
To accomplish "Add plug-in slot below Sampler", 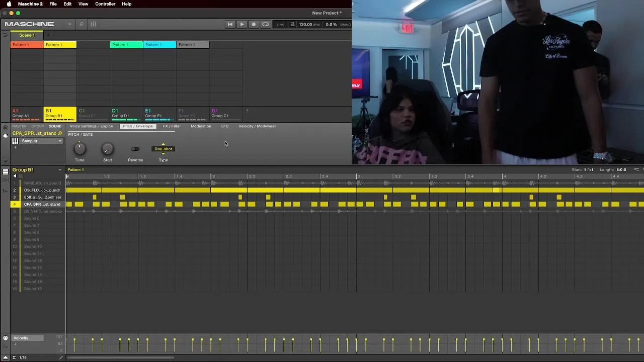I will [x=15, y=147].
